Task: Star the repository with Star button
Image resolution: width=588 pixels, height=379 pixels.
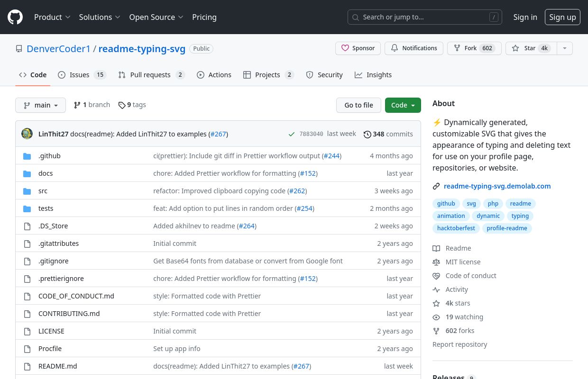Action: (531, 48)
